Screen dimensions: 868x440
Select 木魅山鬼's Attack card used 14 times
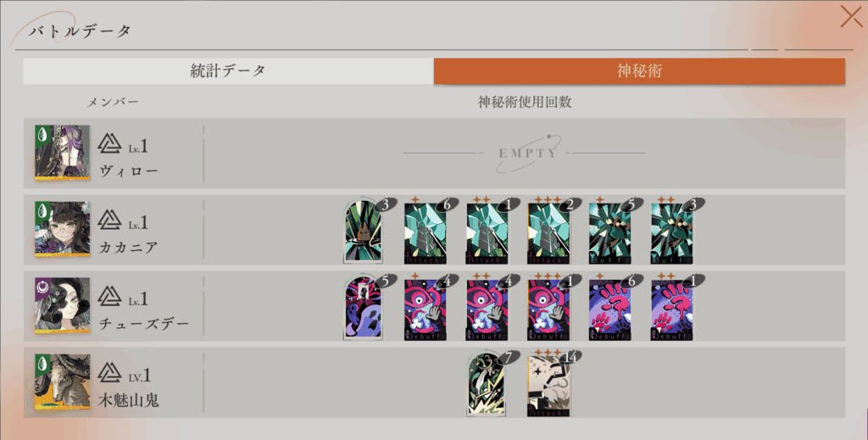pos(548,382)
